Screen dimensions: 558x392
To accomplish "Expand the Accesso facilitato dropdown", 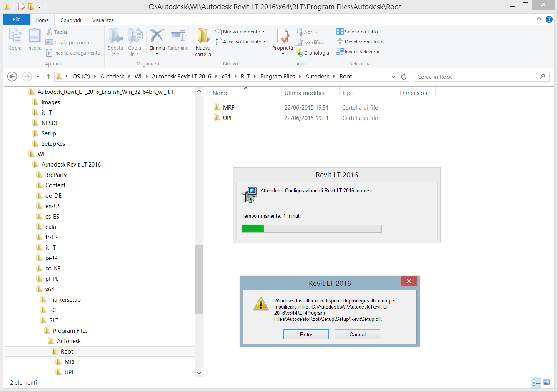I will coord(265,42).
